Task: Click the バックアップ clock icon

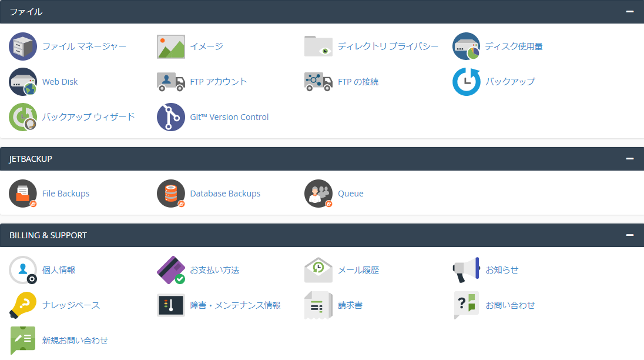Action: tap(466, 82)
